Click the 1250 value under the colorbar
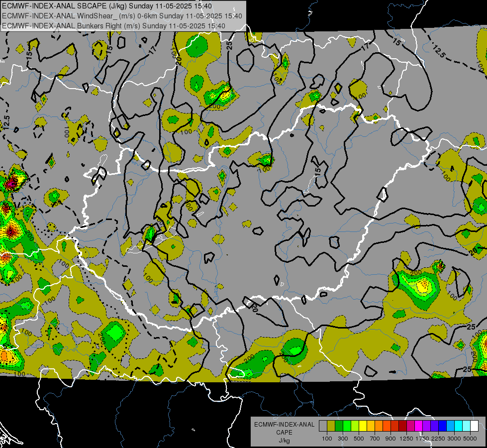Screen dimensions: 487x448 point(406,439)
